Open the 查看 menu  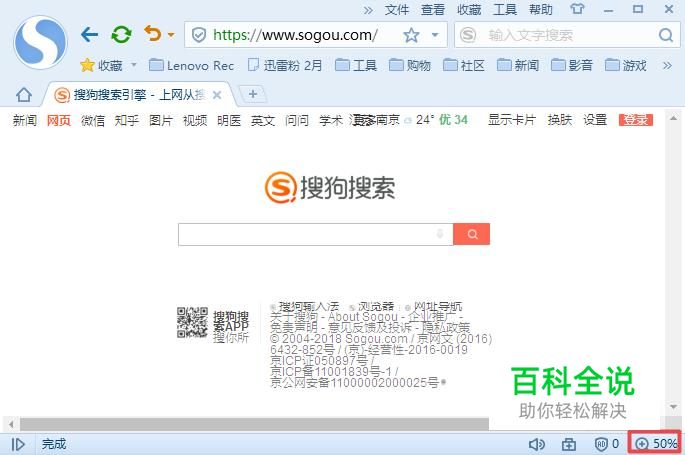click(432, 10)
